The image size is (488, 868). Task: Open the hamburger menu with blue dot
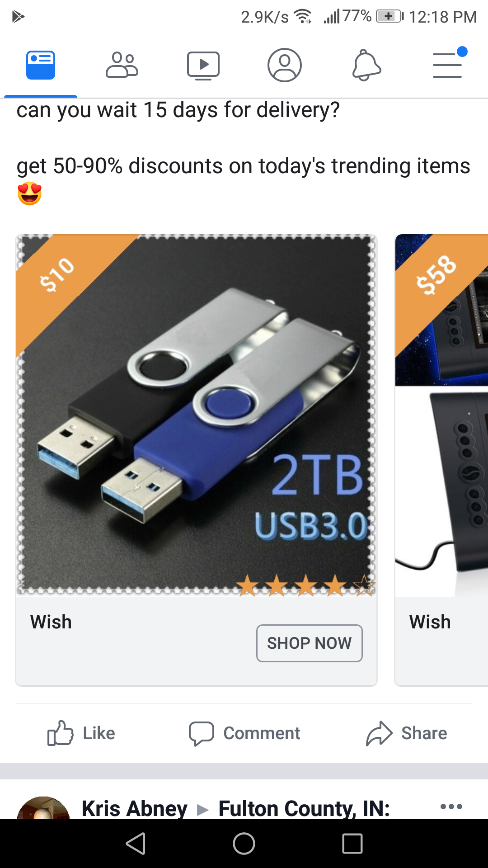click(449, 63)
